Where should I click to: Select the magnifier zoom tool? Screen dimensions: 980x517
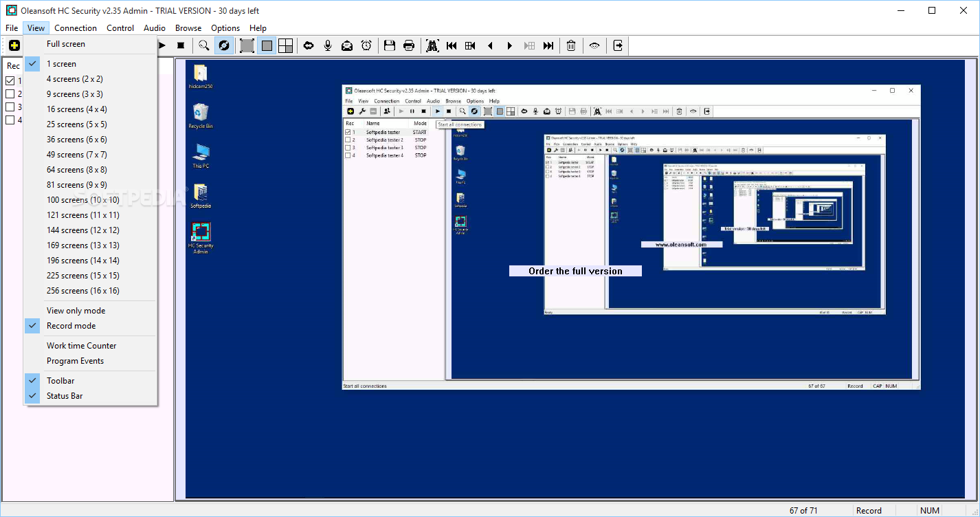(x=204, y=45)
